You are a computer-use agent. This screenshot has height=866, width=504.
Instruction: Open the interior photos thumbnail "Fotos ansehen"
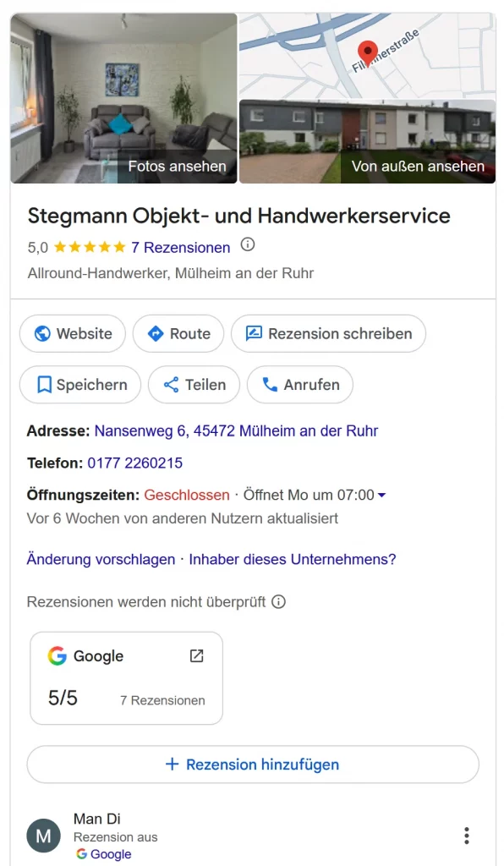coord(123,98)
